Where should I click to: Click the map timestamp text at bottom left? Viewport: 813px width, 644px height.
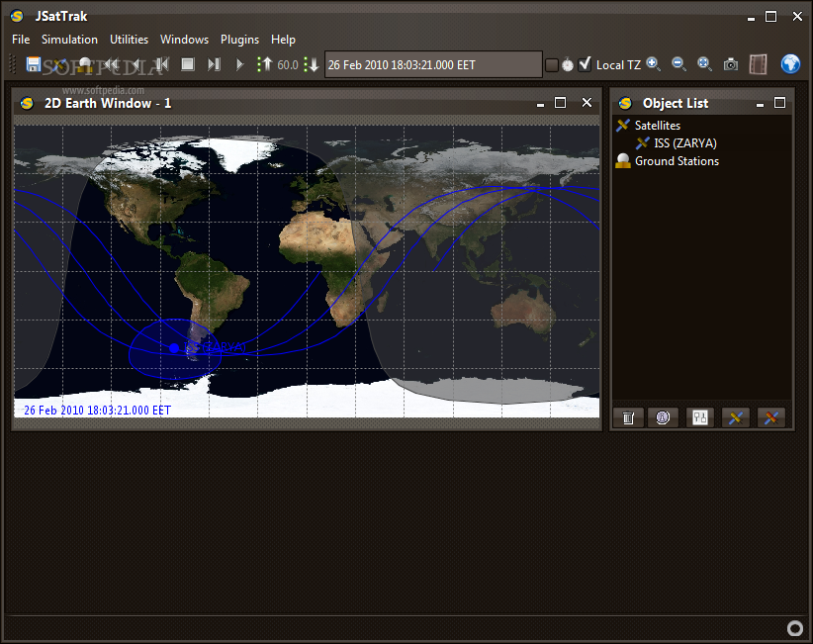(98, 411)
